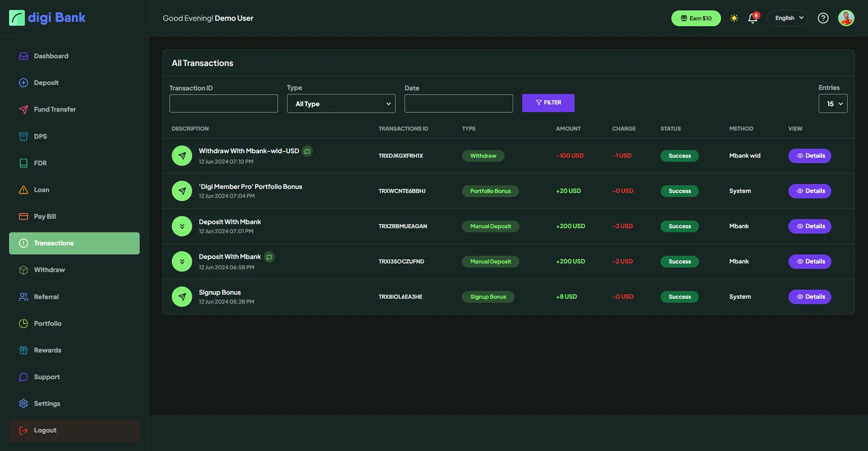The image size is (868, 451).
Task: Click the Settings gear icon
Action: [24, 404]
